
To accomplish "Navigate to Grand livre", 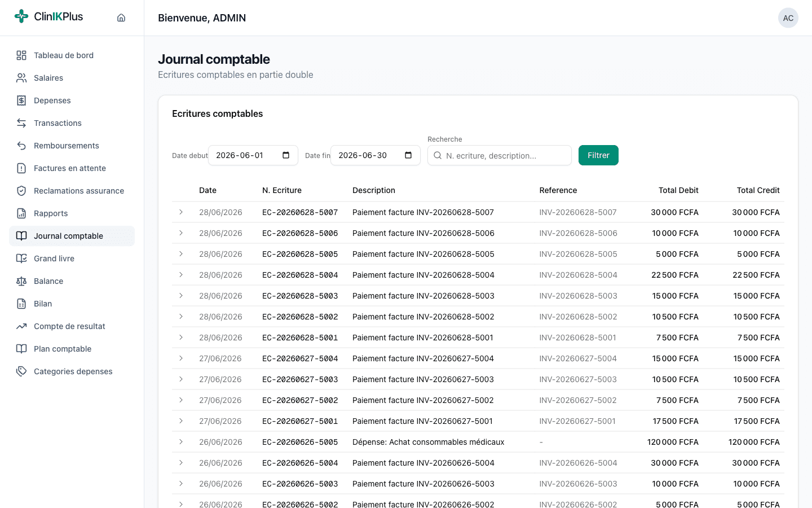I will [72, 259].
